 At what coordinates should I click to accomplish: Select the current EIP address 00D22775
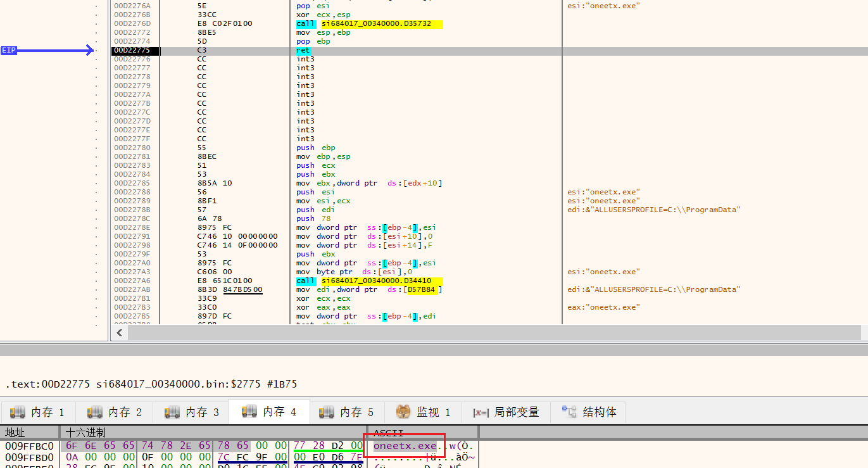(x=132, y=50)
